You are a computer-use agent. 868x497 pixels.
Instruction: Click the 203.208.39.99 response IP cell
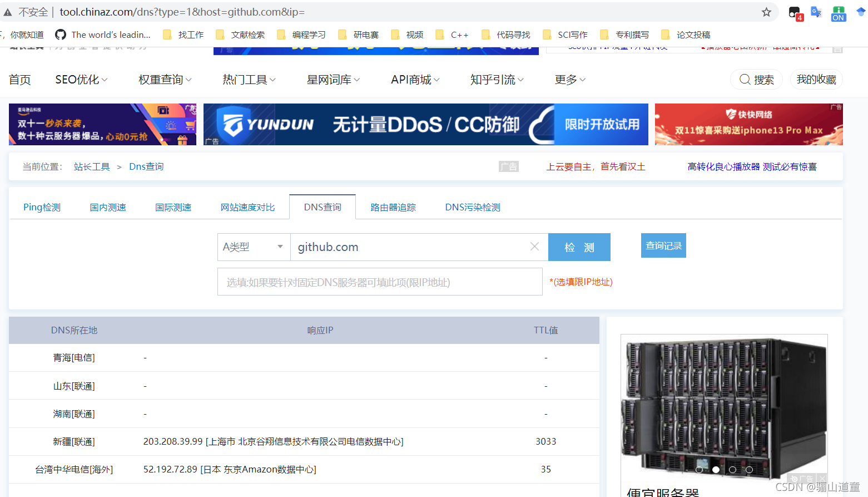pos(274,441)
